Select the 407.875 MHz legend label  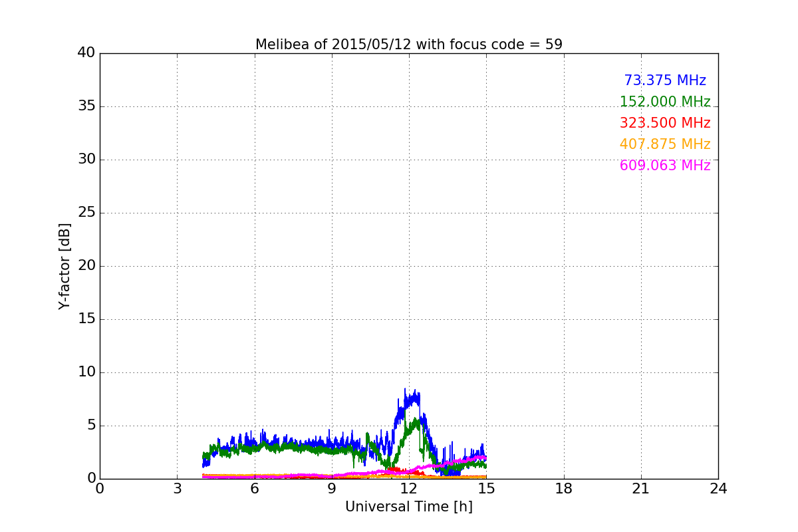(x=665, y=144)
